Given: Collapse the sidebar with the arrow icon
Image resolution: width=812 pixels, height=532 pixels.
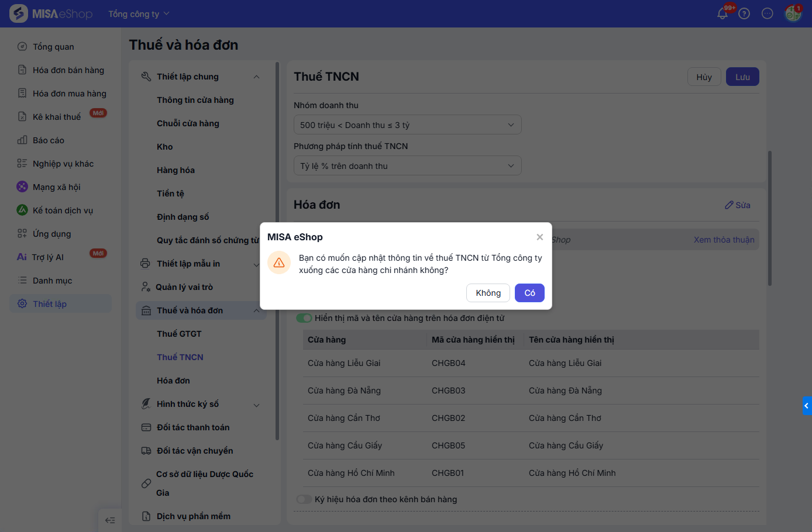Looking at the screenshot, I should click(110, 520).
